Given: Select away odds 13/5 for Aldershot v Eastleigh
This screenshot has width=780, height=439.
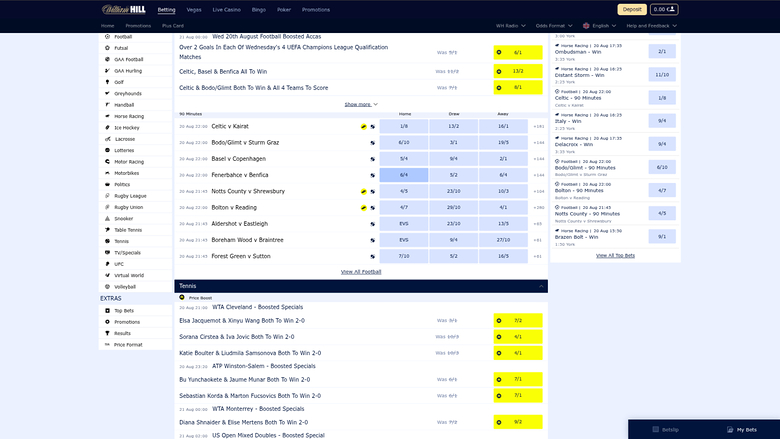Looking at the screenshot, I should [x=503, y=224].
